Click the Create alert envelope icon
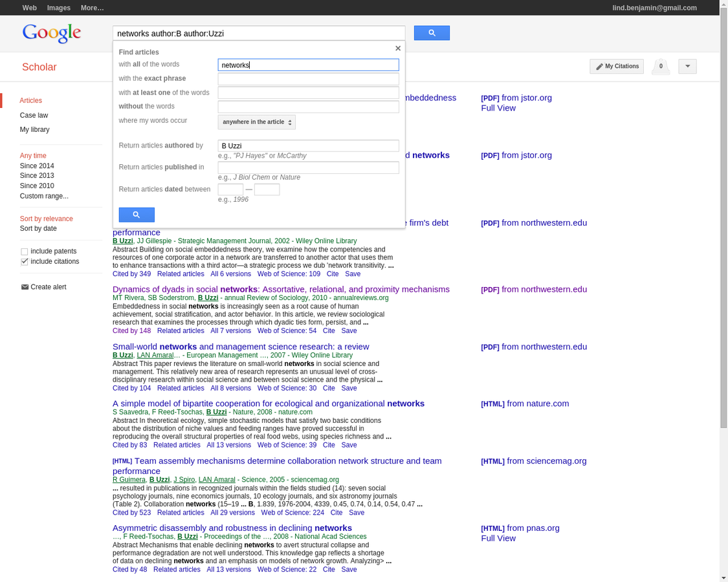The width and height of the screenshot is (728, 582). click(x=25, y=287)
